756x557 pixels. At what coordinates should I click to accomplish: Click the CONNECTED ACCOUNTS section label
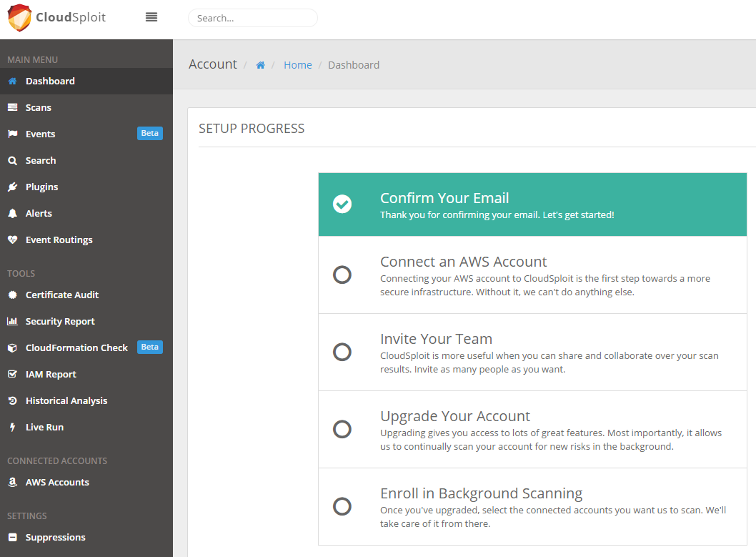pyautogui.click(x=57, y=461)
